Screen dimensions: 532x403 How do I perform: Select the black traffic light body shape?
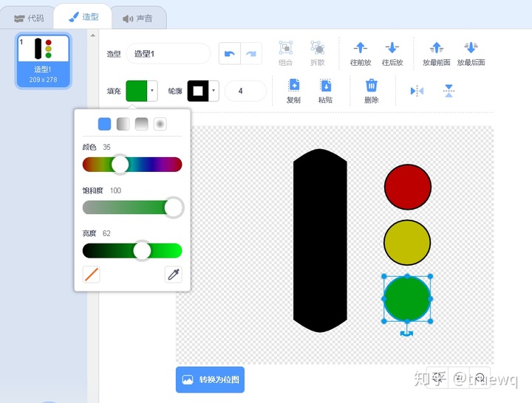coord(320,241)
